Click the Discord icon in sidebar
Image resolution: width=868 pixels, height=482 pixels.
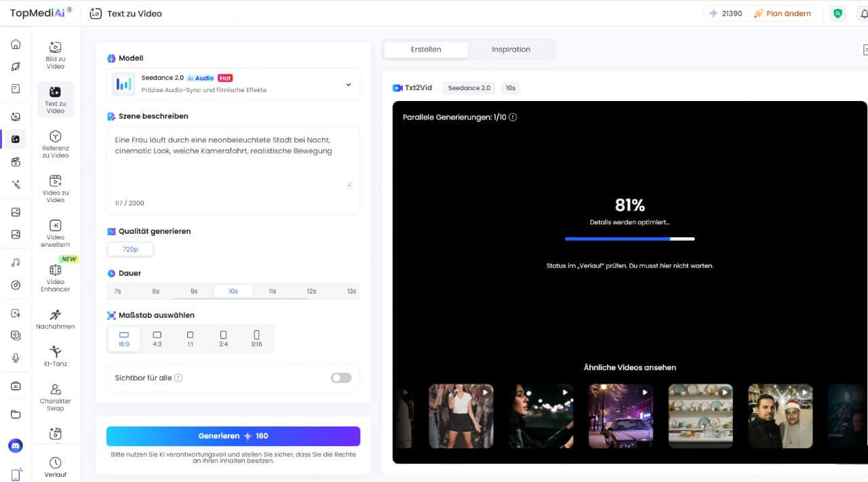coord(16,445)
